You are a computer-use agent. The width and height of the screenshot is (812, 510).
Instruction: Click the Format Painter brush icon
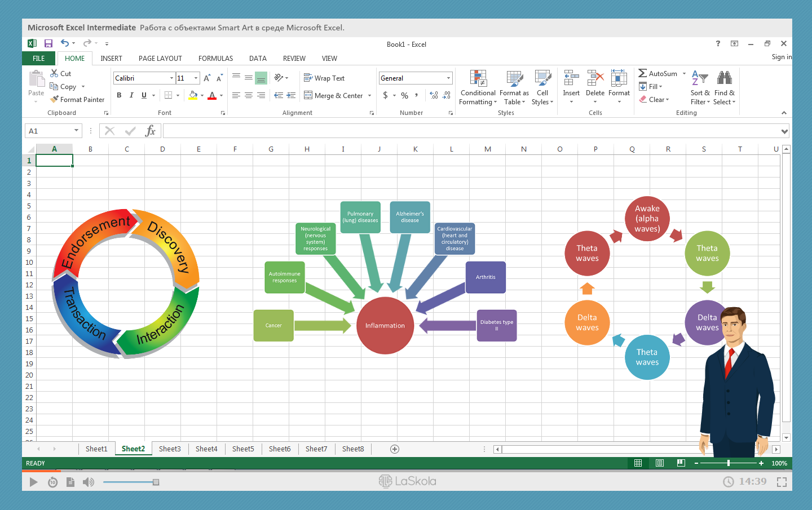point(54,99)
